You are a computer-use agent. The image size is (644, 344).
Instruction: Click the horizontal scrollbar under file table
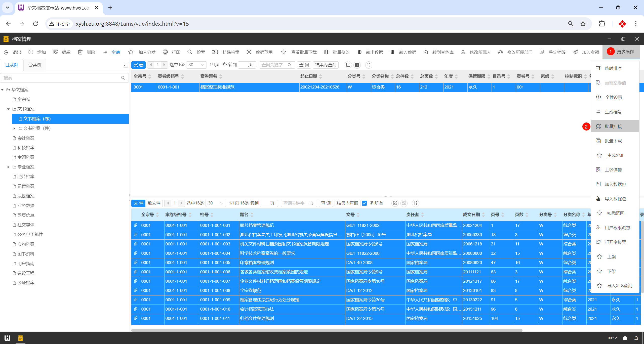pos(327,330)
